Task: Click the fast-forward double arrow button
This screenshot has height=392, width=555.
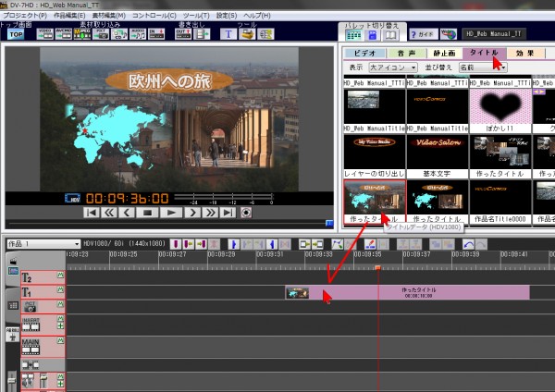Action: coord(211,213)
